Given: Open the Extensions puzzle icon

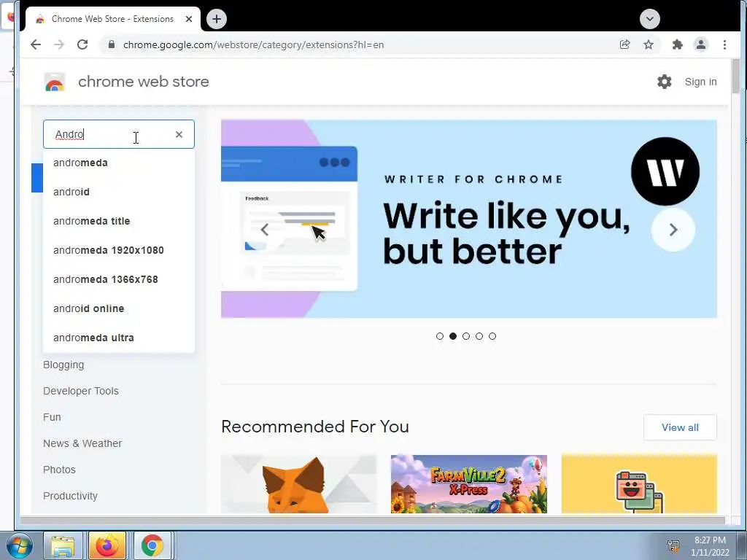Looking at the screenshot, I should 677,44.
